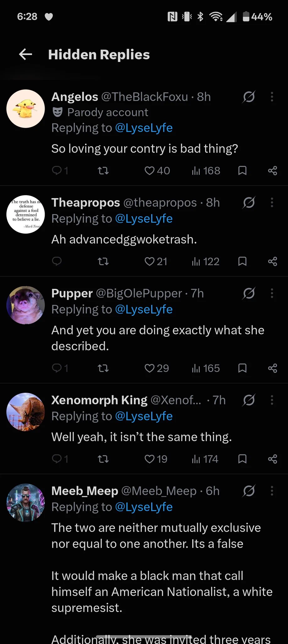
Task: Repost the Theapropos reply
Action: tap(103, 261)
